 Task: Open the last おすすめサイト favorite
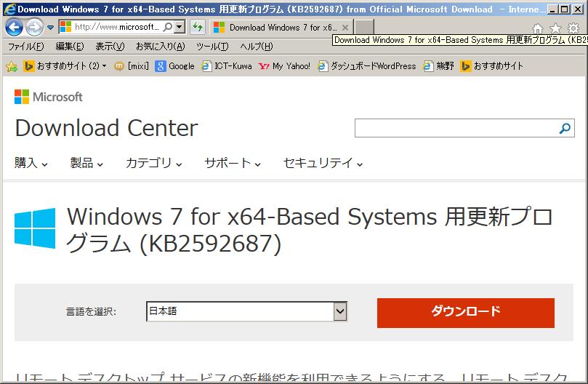coord(491,66)
